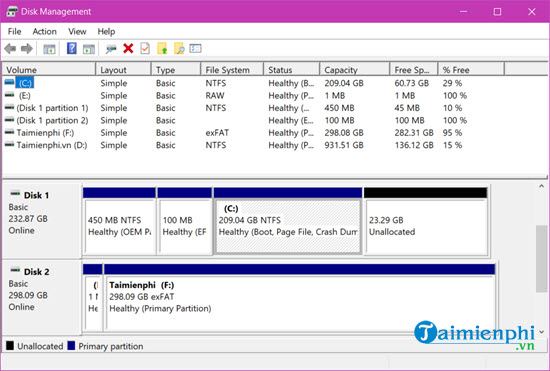This screenshot has width=550, height=371.
Task: Click the drive icon beside Taimienphi (F:) row
Action: point(9,132)
